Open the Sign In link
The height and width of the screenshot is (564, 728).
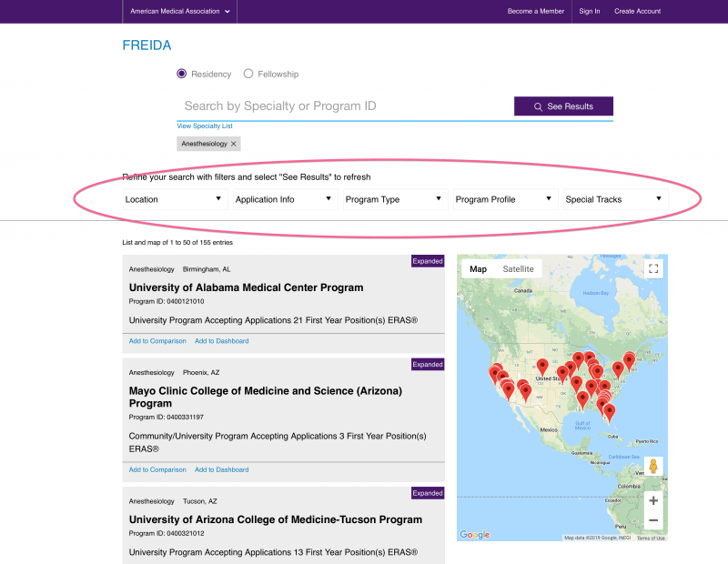[589, 11]
